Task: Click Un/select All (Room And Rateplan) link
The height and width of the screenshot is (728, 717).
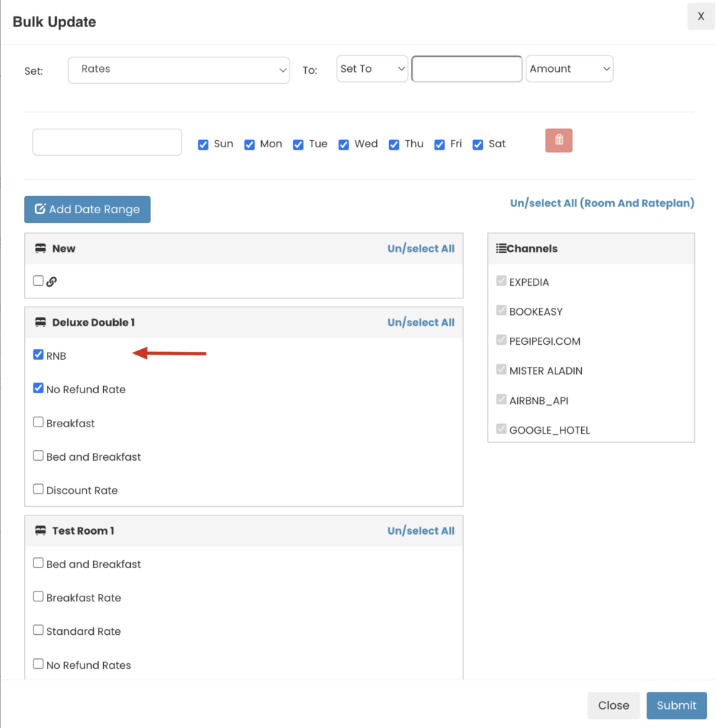Action: pos(602,203)
